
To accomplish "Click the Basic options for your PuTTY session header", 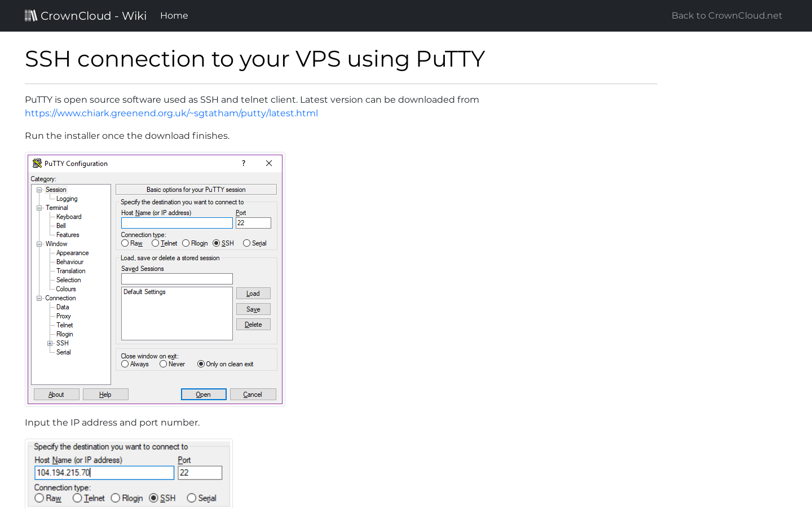I will tap(196, 190).
